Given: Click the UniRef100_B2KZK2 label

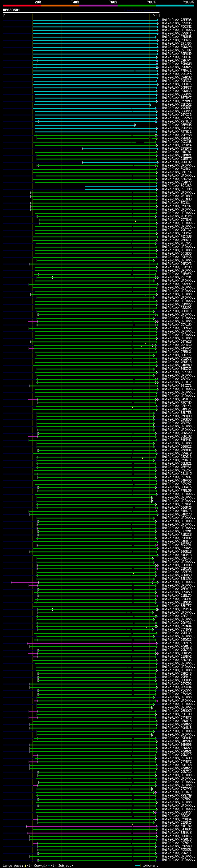Looking at the screenshot, I should click(177, 104).
